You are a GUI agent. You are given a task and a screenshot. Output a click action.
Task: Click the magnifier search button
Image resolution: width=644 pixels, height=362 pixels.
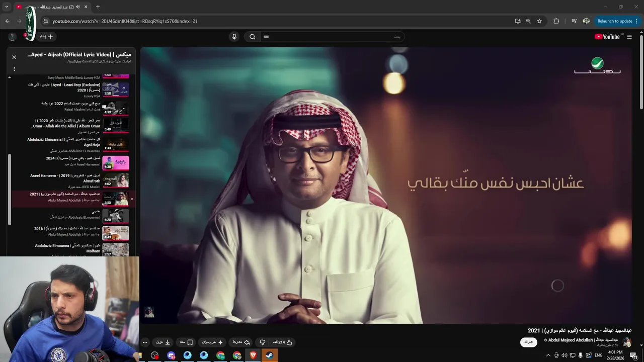point(253,37)
